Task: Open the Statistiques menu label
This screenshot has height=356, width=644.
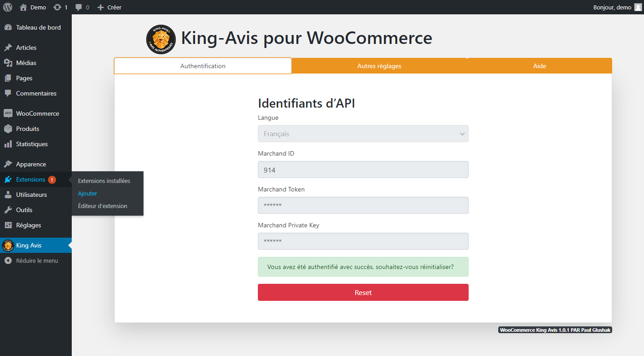Action: pyautogui.click(x=32, y=144)
